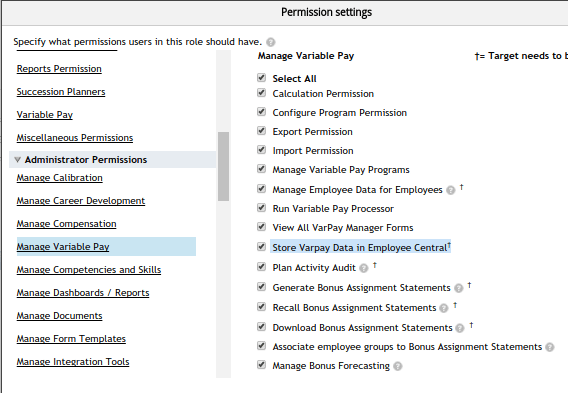568x393 pixels.
Task: Open Succession Planners permissions
Action: click(x=61, y=92)
